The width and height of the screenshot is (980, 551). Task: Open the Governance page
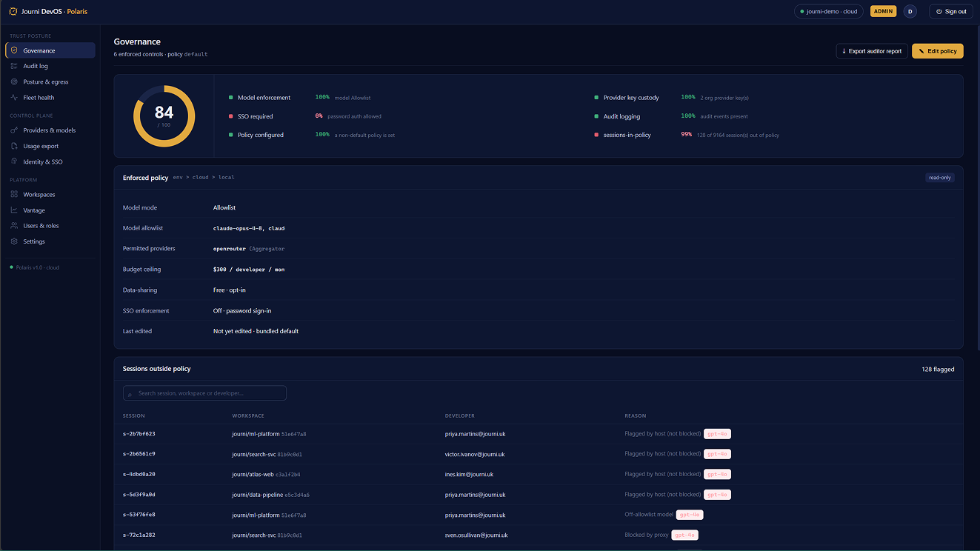tap(50, 50)
